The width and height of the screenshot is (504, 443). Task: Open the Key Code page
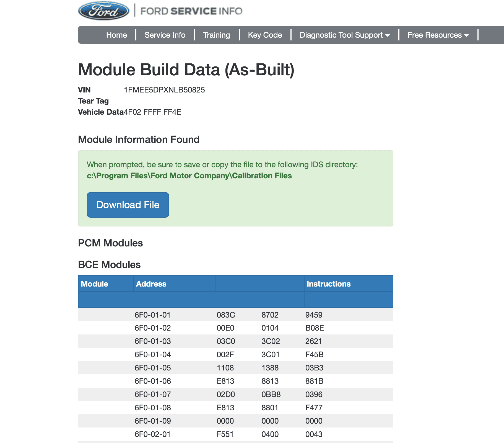click(x=265, y=35)
